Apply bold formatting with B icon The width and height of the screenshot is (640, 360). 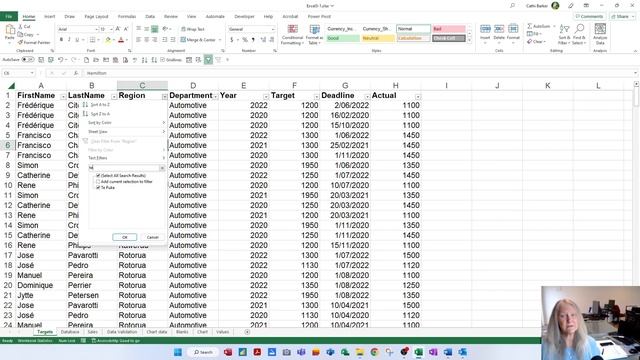(61, 40)
